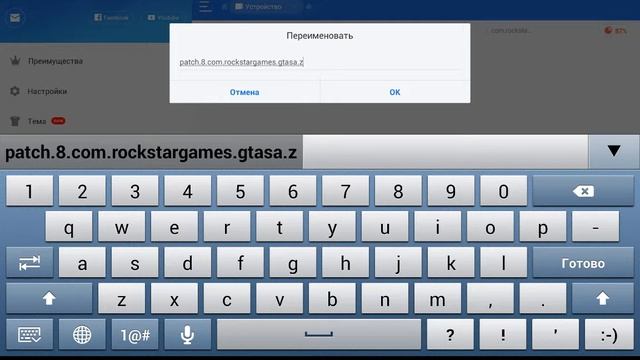
Task: Tap the letter z key
Action: 122,299
